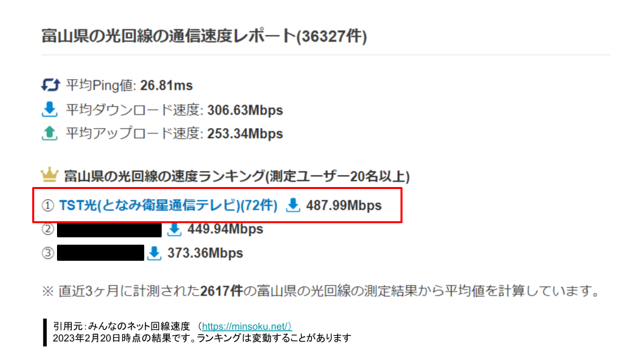This screenshot has width=644, height=362.
Task: Open the https://minsoku.net/ source link
Action: (247, 326)
